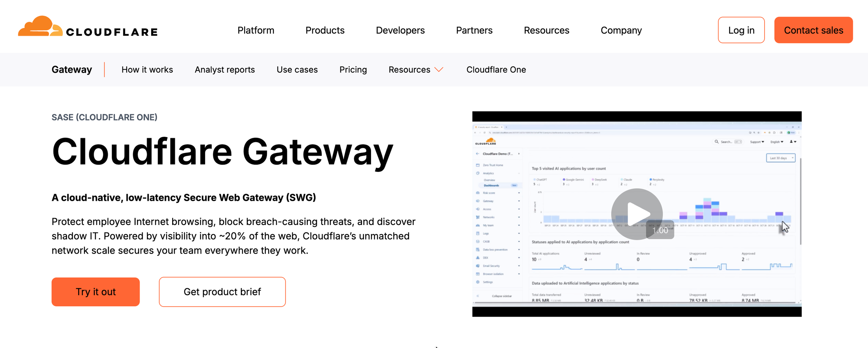The image size is (868, 348).
Task: Click the video's Last 30 days dropdown
Action: pyautogui.click(x=780, y=158)
